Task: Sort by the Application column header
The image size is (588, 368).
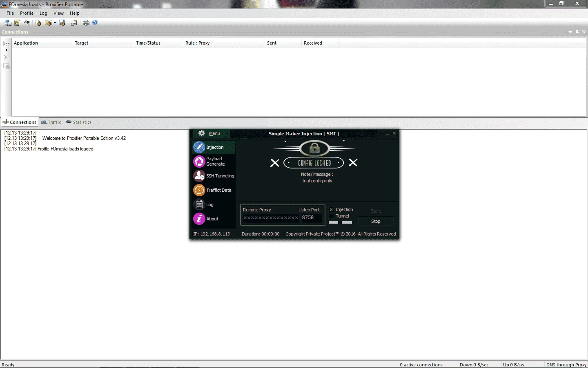Action: 42,43
